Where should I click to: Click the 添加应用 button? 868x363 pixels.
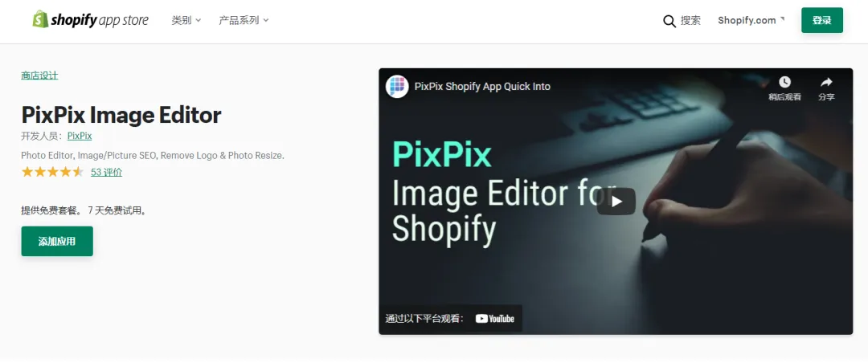tap(57, 241)
